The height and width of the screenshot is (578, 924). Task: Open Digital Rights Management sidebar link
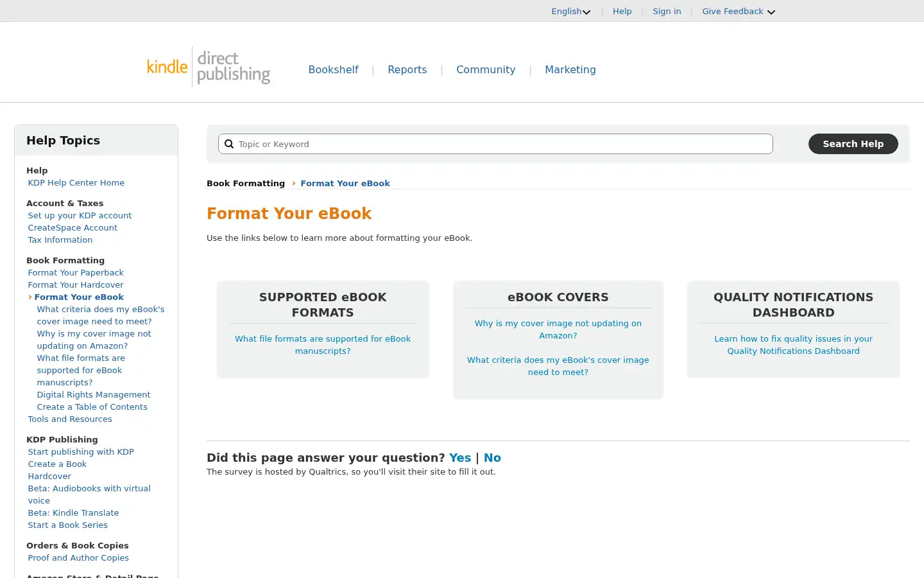pyautogui.click(x=94, y=394)
